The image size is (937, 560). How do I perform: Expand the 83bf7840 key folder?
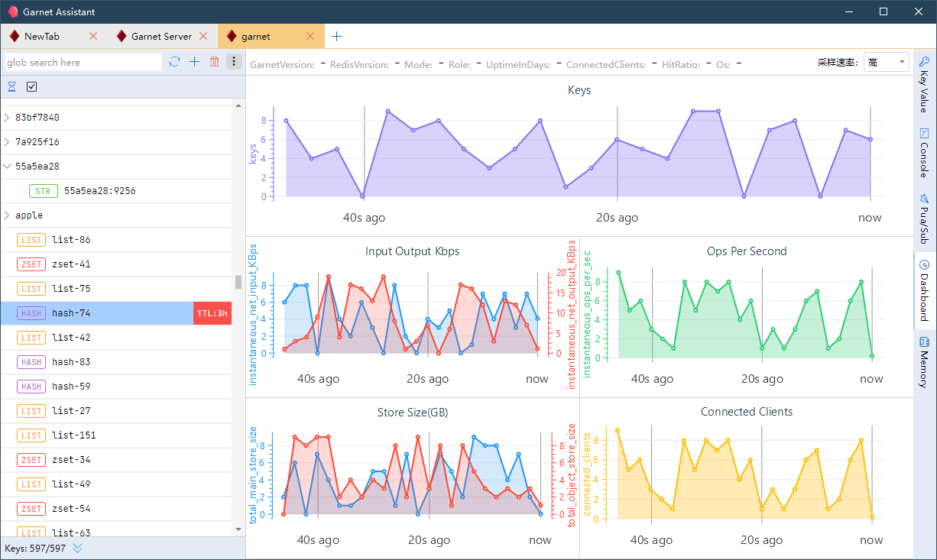click(x=7, y=118)
